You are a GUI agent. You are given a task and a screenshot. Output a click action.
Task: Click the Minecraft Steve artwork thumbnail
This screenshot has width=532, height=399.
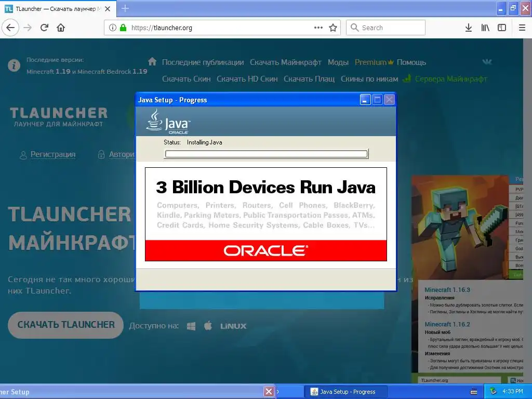(x=460, y=228)
